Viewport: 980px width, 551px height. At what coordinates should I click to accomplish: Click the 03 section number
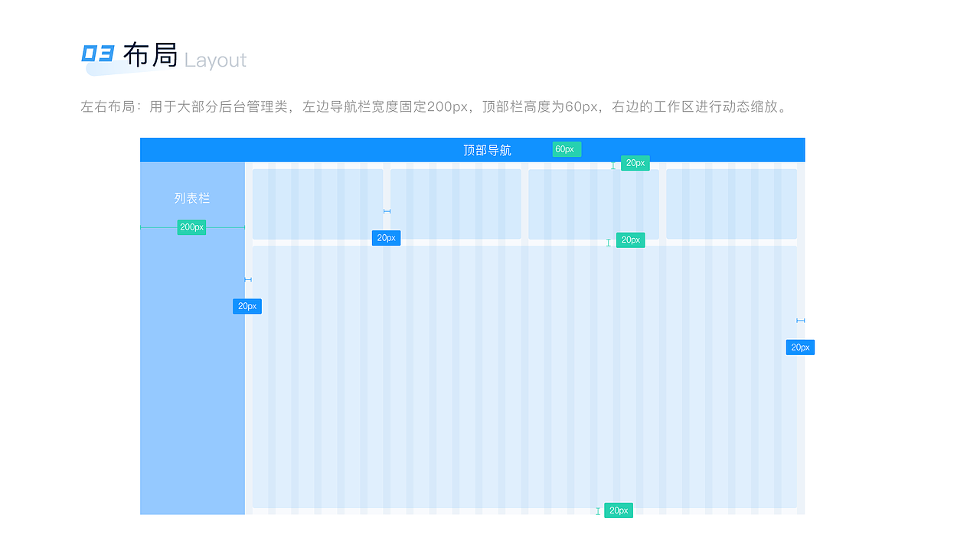pos(97,54)
